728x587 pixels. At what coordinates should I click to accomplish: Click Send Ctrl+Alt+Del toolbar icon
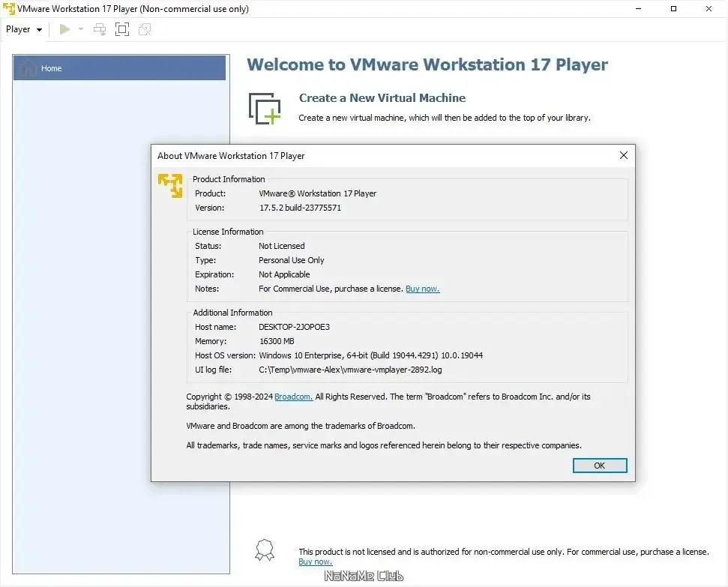[x=100, y=29]
